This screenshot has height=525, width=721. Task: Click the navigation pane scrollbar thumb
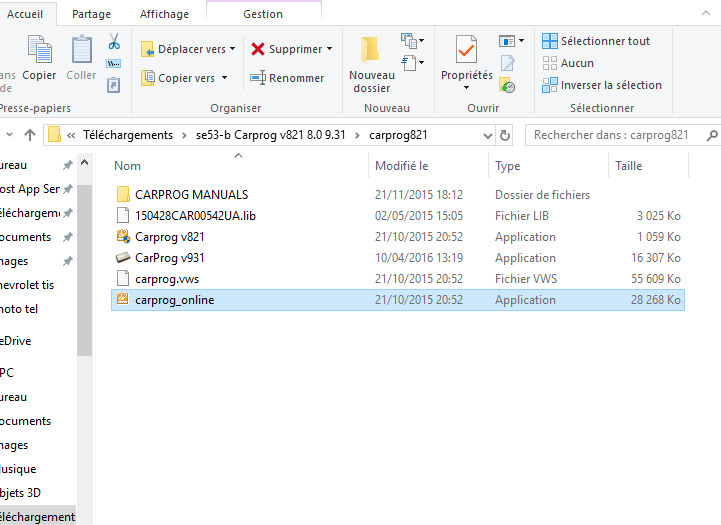[85, 270]
